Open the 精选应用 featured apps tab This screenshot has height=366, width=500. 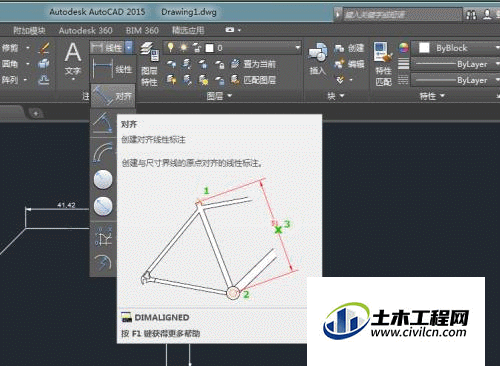(188, 31)
